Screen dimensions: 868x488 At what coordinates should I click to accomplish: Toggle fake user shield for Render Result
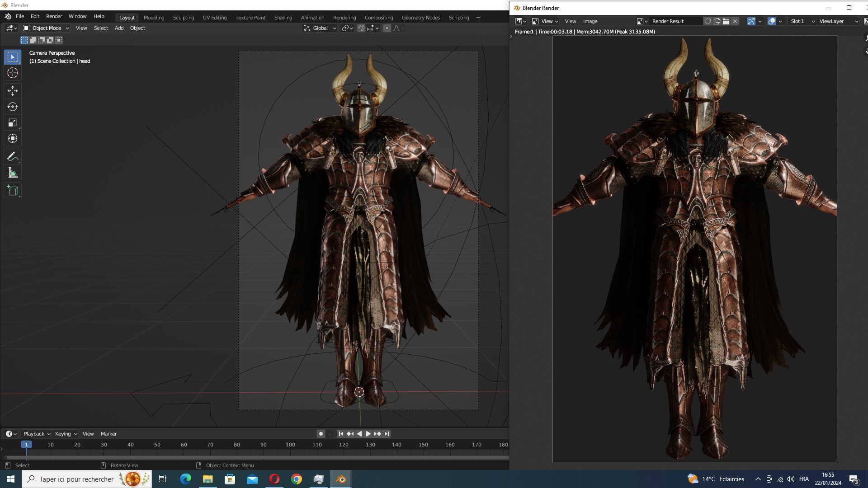tap(708, 21)
